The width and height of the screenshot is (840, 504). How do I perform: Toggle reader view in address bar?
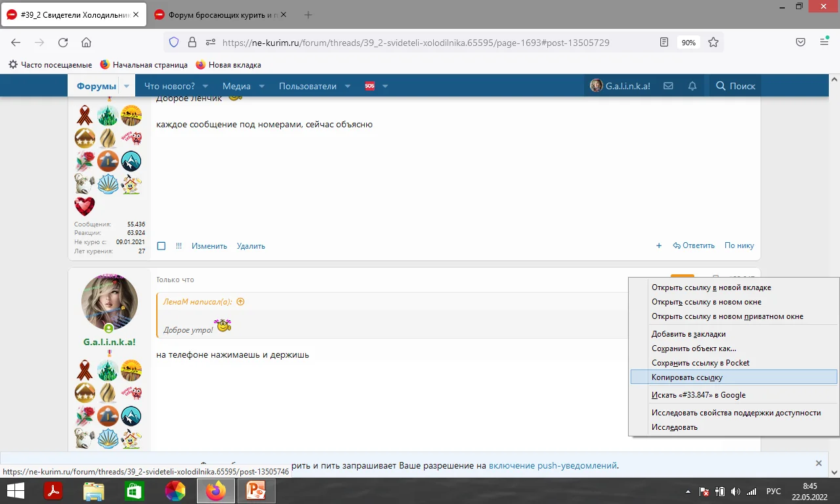(664, 43)
